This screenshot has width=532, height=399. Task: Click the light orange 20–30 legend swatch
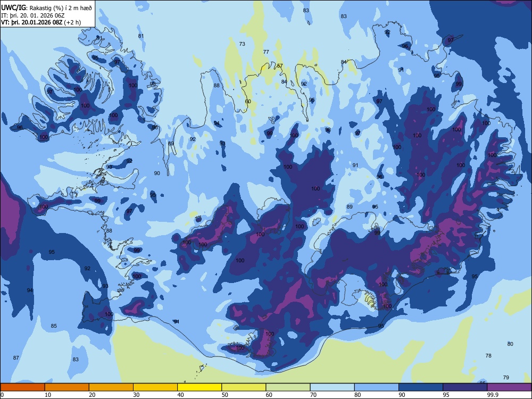111,387
